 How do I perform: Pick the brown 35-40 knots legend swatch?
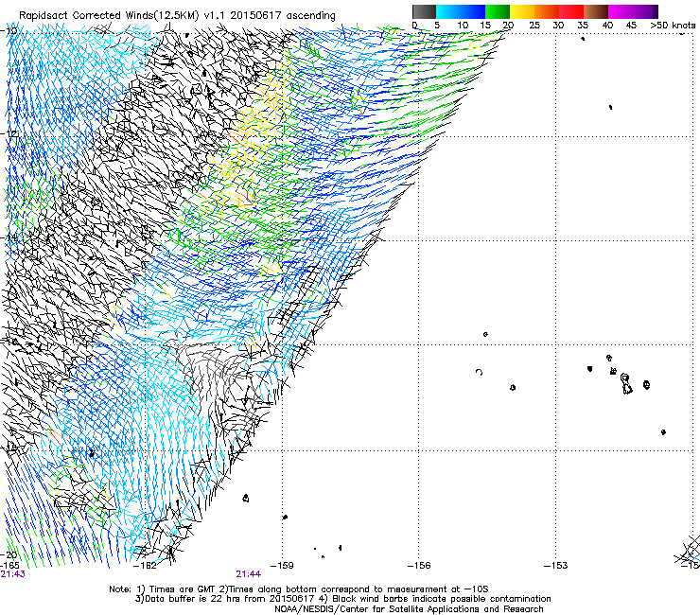point(596,11)
